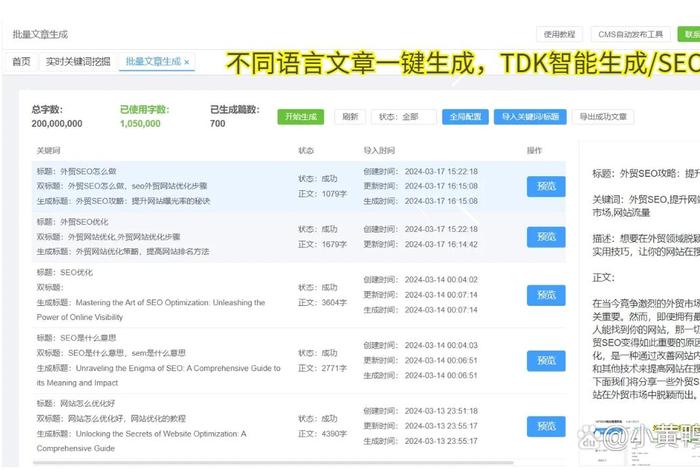The image size is (700, 470).
Task: Select row text 标题: 外贸SEO怎么做
Action: click(x=76, y=171)
